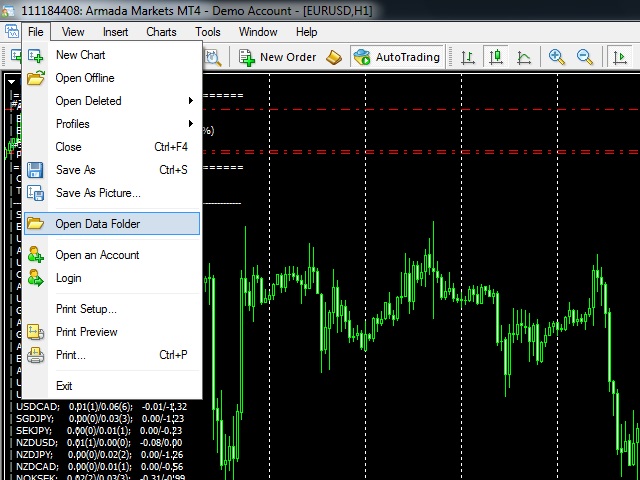
Task: Click the Save As Picture icon
Action: click(x=36, y=193)
